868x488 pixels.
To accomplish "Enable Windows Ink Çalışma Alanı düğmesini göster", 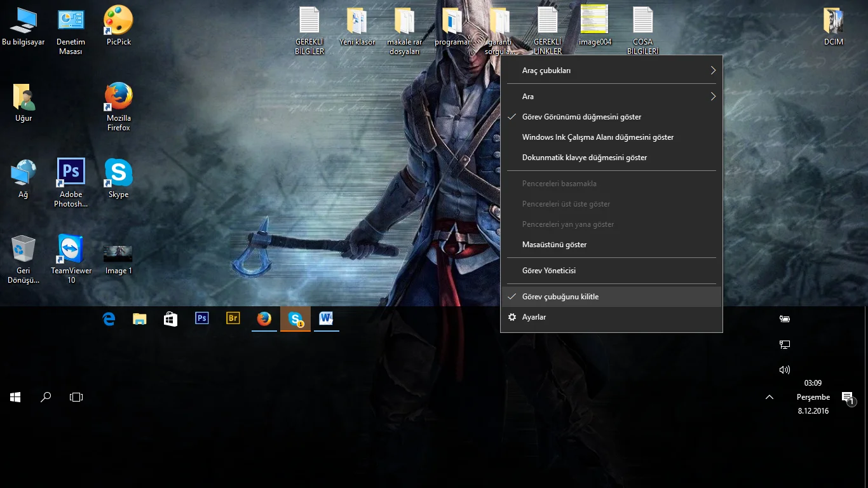I will [x=597, y=137].
